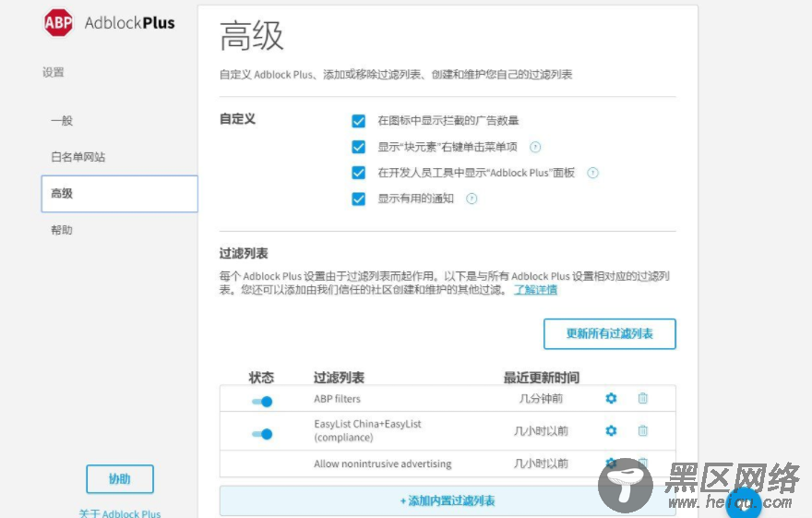
Task: Open settings gear for EasyList China+EasyList
Action: tap(611, 430)
